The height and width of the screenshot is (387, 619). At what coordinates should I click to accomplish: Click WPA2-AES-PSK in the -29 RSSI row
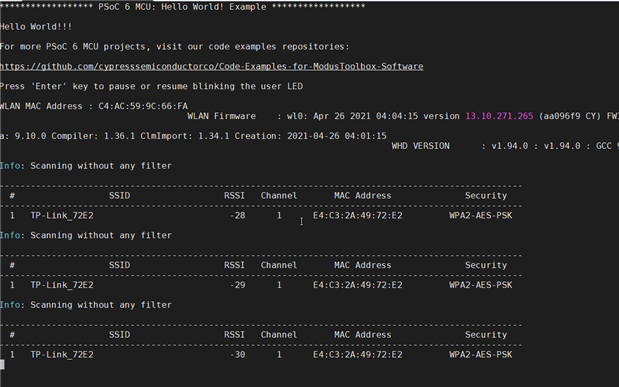click(481, 285)
